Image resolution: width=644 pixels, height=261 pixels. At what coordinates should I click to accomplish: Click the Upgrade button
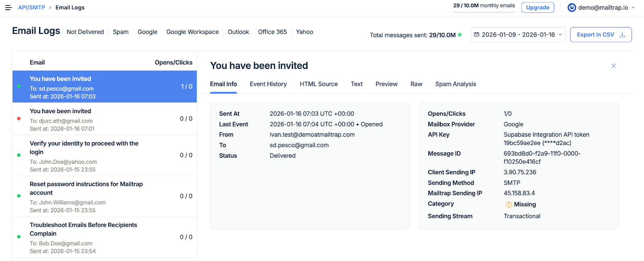537,8
